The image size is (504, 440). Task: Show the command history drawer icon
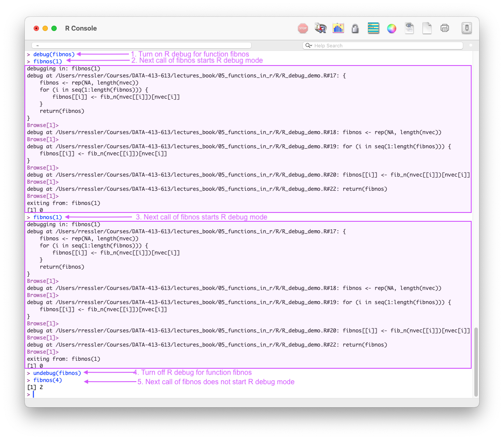[373, 28]
